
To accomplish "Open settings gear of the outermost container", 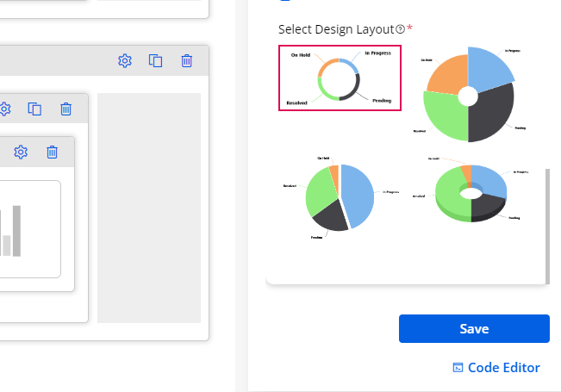I will pyautogui.click(x=125, y=60).
